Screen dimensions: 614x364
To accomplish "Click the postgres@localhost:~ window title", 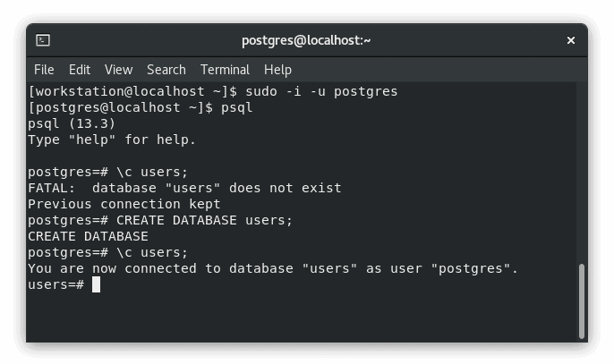I will coord(306,40).
